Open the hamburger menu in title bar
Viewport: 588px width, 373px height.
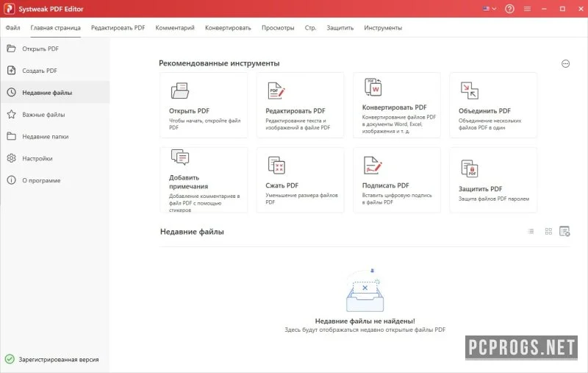coord(527,9)
